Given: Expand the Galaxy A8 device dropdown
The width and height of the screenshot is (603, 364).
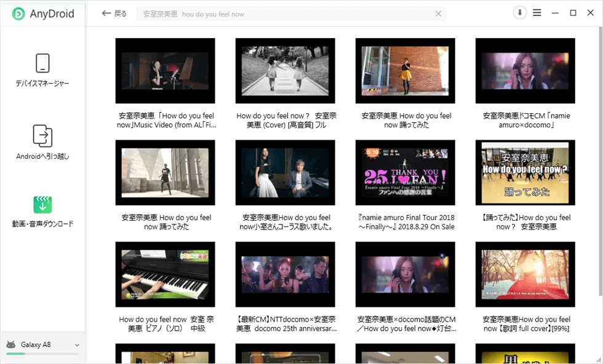Looking at the screenshot, I should [77, 346].
